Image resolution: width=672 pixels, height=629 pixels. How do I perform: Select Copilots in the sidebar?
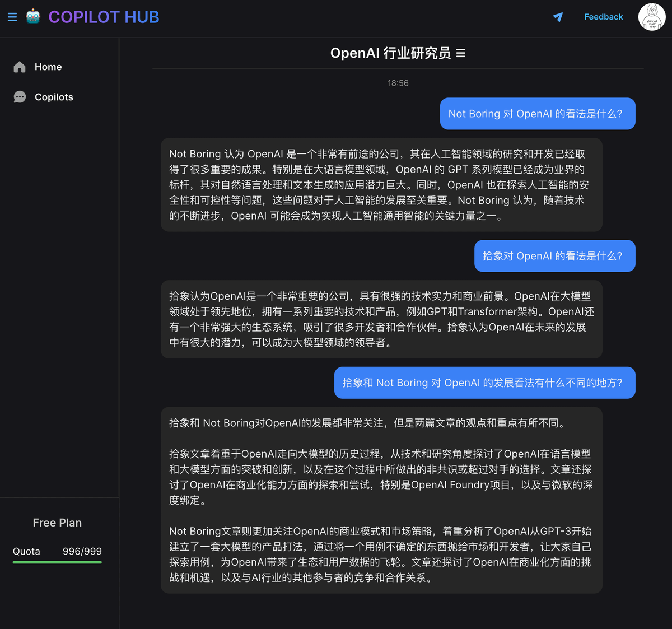click(54, 97)
